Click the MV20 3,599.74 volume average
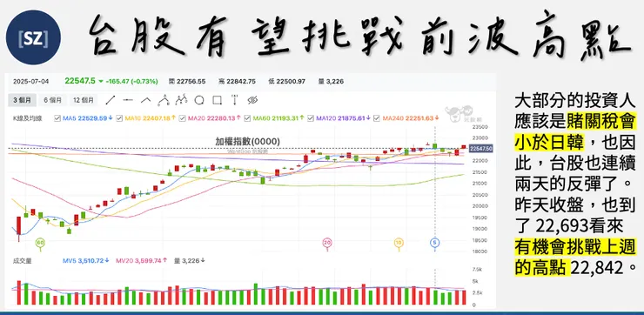This screenshot has width=644, height=315. [x=142, y=260]
